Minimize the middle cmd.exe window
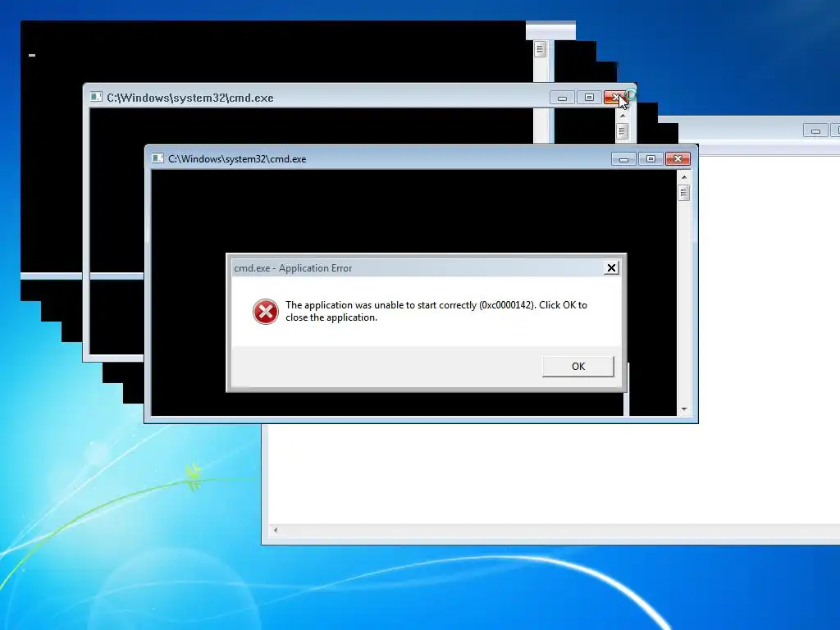 tap(562, 98)
